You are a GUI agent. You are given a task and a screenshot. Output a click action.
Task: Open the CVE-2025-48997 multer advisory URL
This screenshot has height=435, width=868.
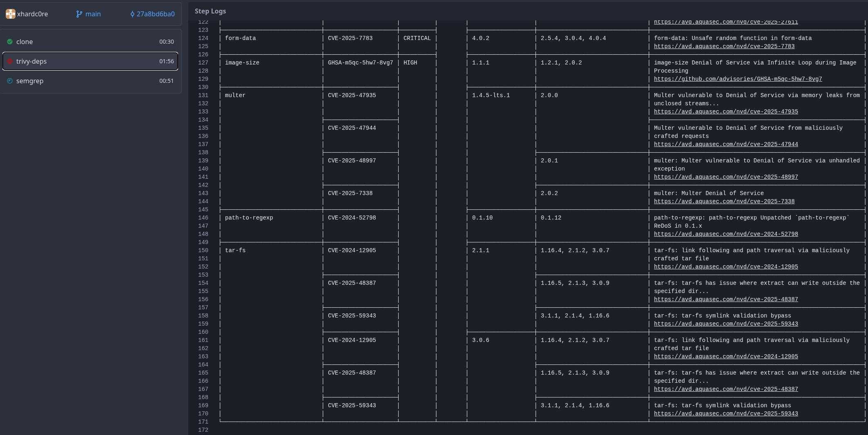click(725, 177)
